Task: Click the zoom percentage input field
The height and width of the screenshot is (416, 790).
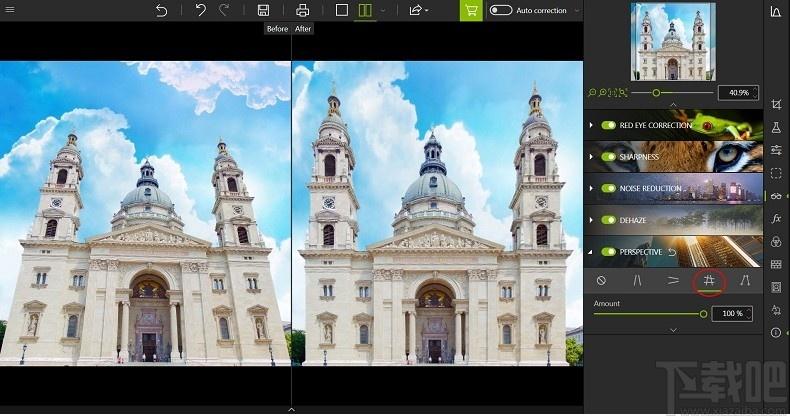Action: pyautogui.click(x=739, y=92)
